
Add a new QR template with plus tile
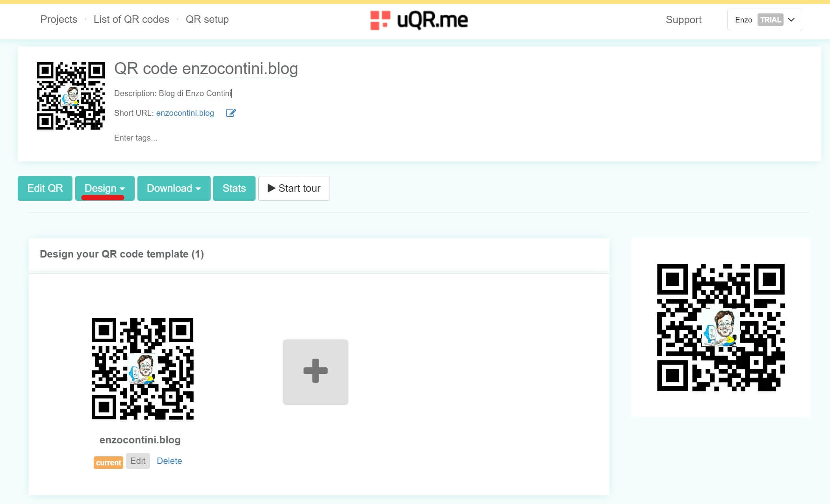pyautogui.click(x=315, y=372)
